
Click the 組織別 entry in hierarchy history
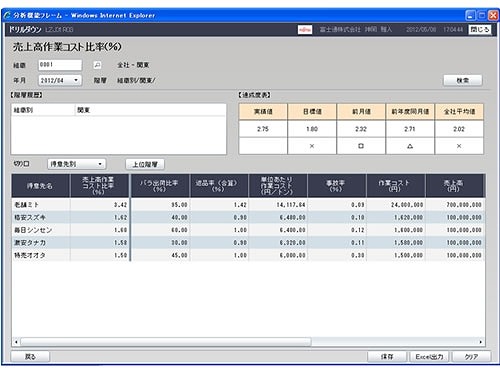tap(23, 110)
